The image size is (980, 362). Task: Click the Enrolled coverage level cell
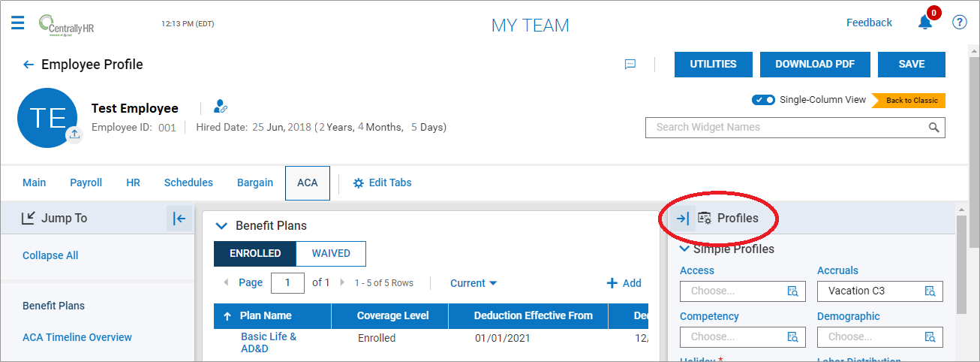point(377,338)
